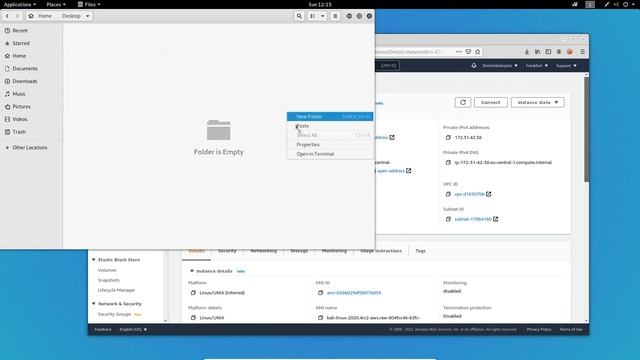
Task: Copy the VPC ID value
Action: click(448, 194)
